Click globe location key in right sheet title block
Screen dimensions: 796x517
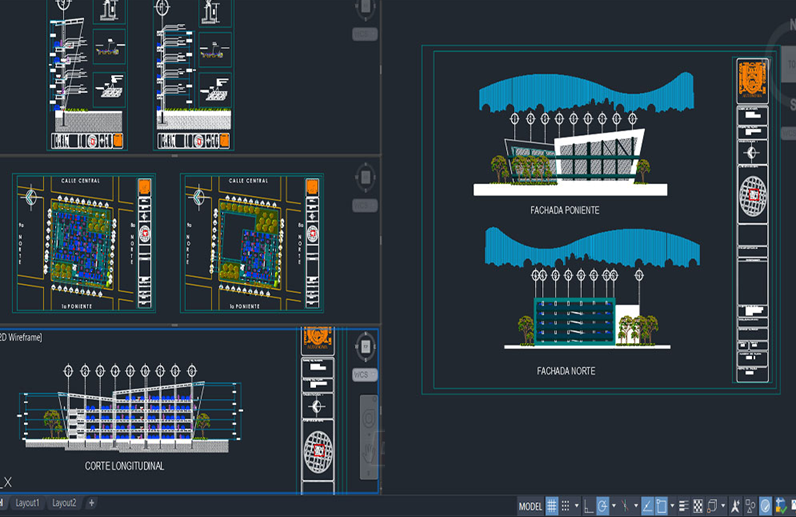coord(753,196)
